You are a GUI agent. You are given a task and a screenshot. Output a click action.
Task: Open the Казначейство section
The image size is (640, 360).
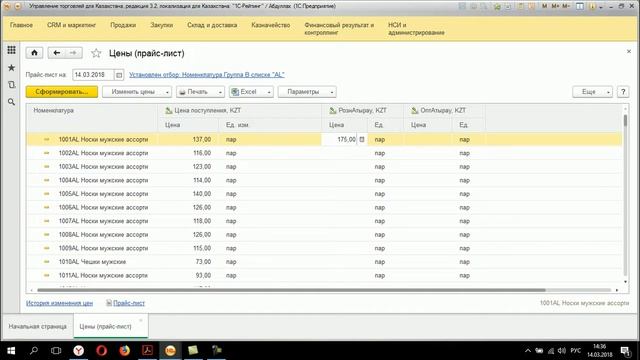pos(271,25)
